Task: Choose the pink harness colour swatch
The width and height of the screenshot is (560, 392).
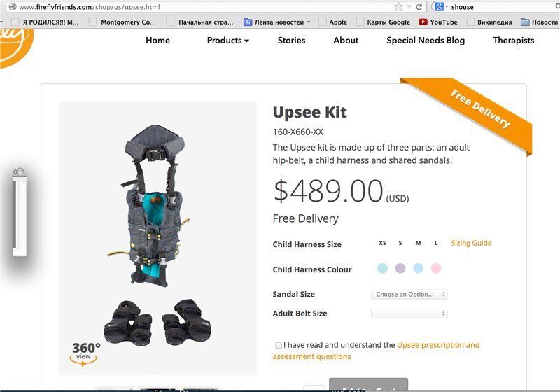Action: coord(436,268)
